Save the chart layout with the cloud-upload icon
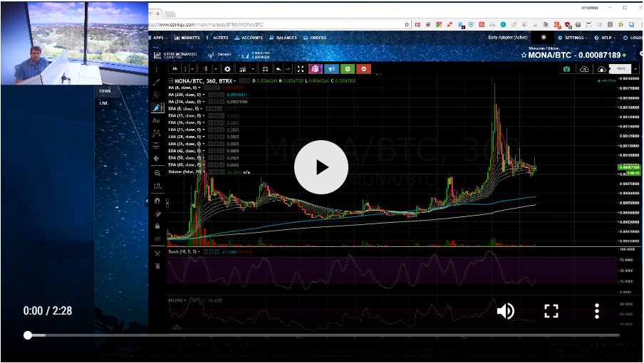The image size is (644, 363). point(601,69)
